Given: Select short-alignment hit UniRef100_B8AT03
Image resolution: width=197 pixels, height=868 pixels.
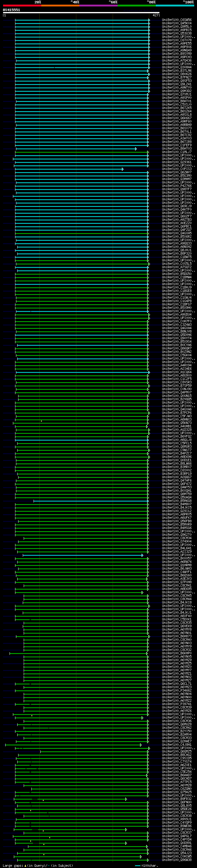Looking at the screenshot, I should 177,149.
